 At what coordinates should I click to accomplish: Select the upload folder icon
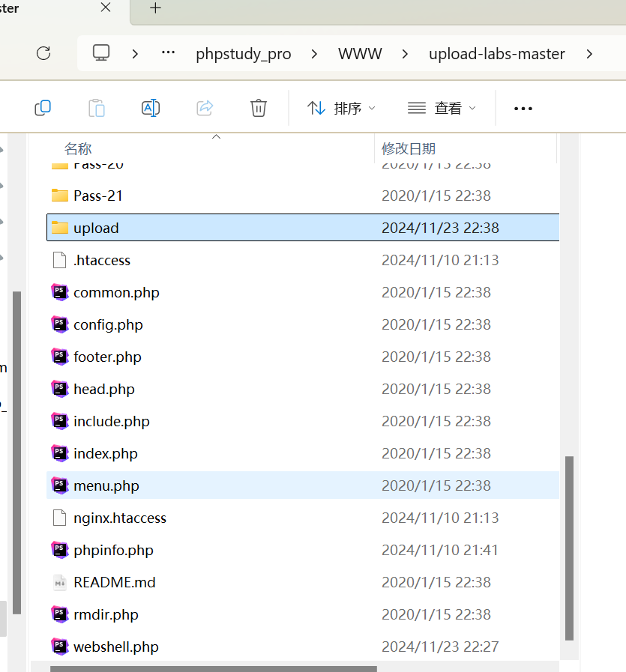[59, 228]
